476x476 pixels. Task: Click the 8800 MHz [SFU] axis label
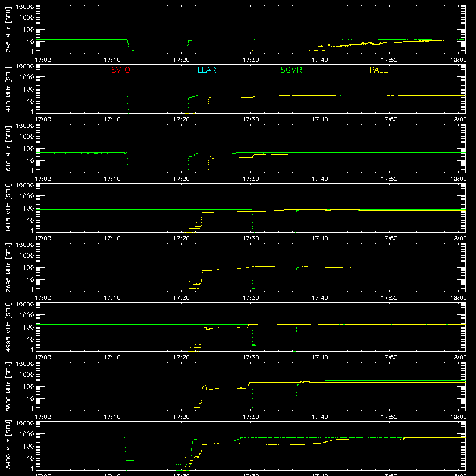click(x=8, y=386)
